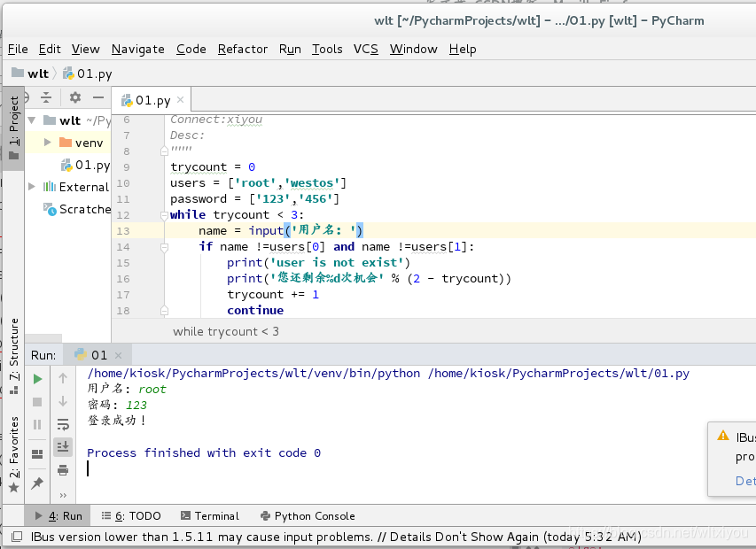Click the 'while trycount < 3' editor breadcrumb
This screenshot has width=756, height=549.
[226, 331]
